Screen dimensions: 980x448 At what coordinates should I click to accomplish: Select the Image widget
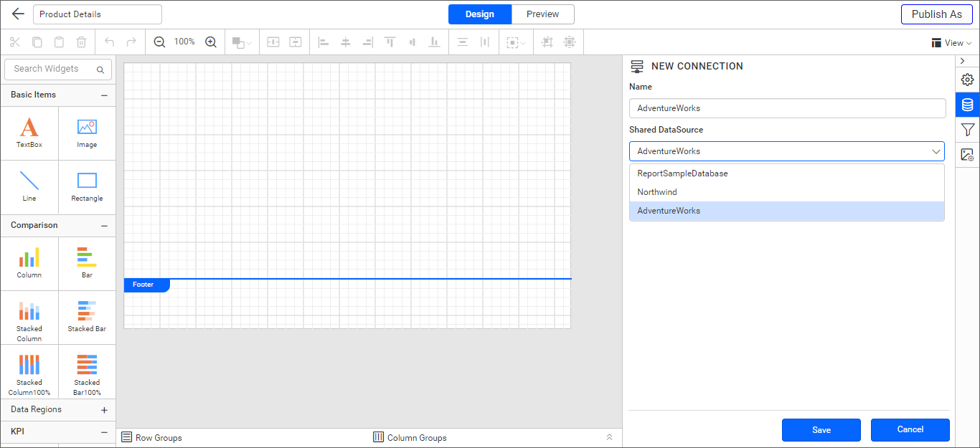[86, 133]
